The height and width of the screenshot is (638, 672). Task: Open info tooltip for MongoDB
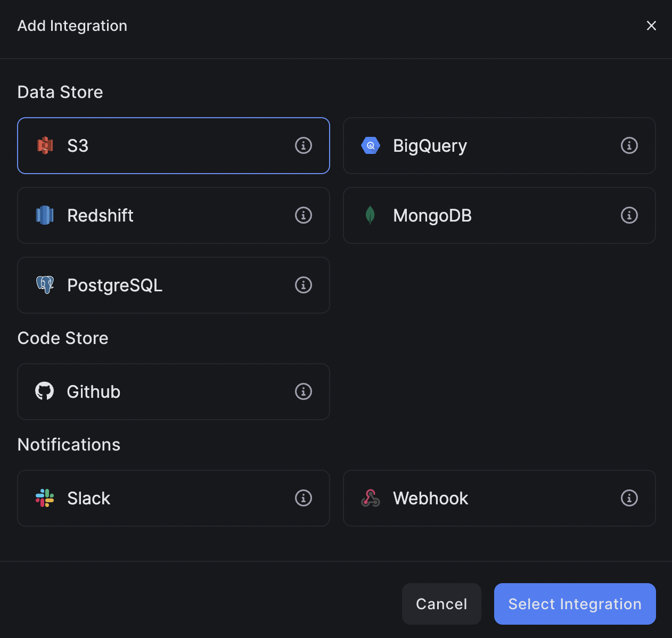(629, 215)
